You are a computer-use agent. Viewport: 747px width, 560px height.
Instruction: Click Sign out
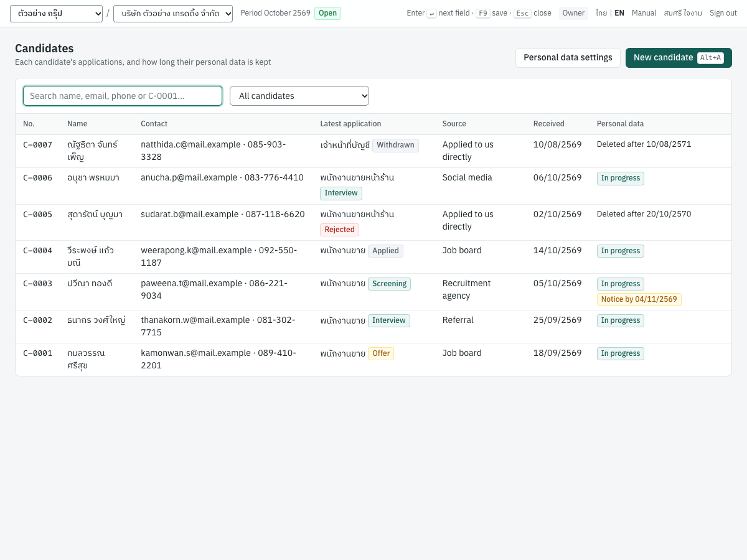click(x=723, y=13)
